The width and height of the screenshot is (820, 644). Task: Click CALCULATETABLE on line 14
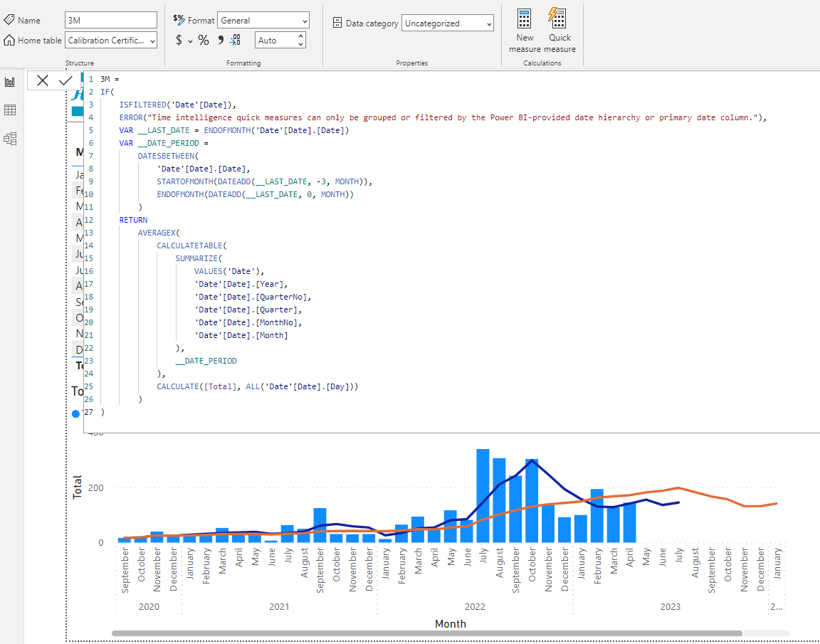coord(190,246)
